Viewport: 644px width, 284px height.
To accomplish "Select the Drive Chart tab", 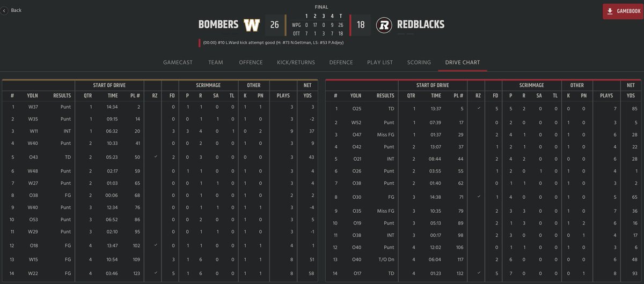I will [462, 62].
